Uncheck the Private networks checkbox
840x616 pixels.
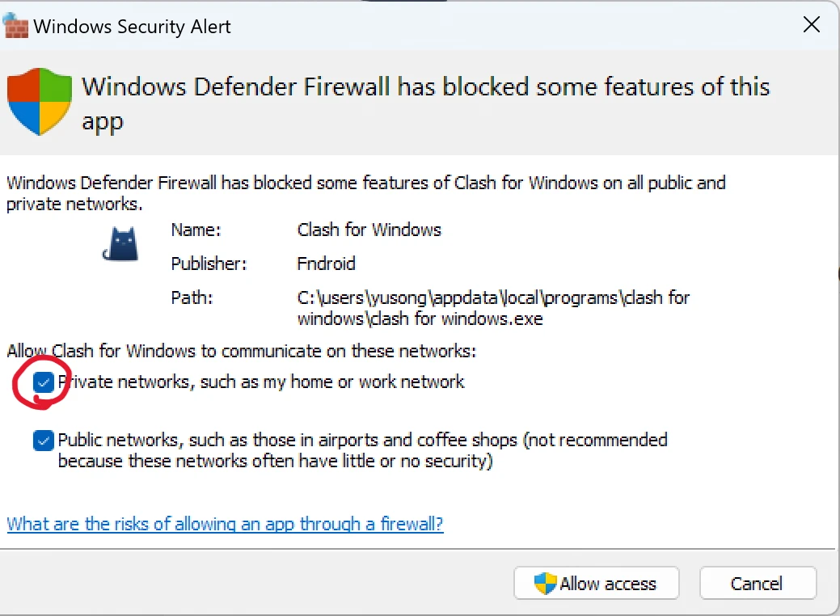click(44, 382)
